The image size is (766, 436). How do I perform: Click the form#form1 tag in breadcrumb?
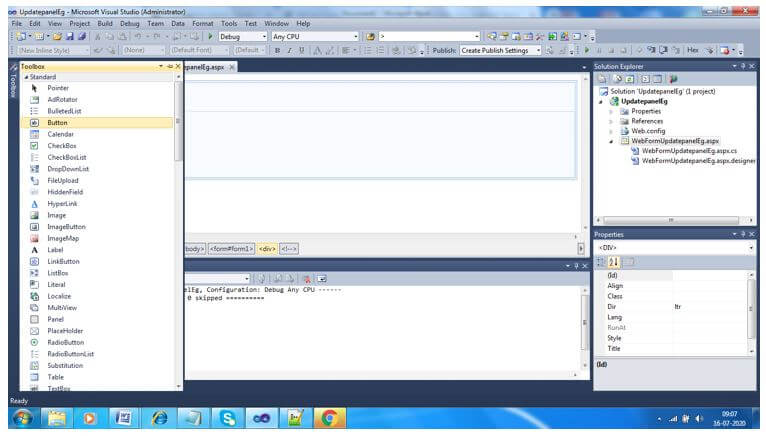(x=232, y=249)
